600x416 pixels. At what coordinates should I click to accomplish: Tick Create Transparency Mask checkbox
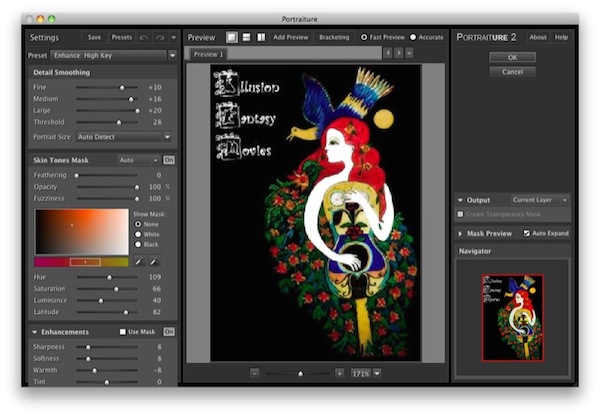(460, 214)
